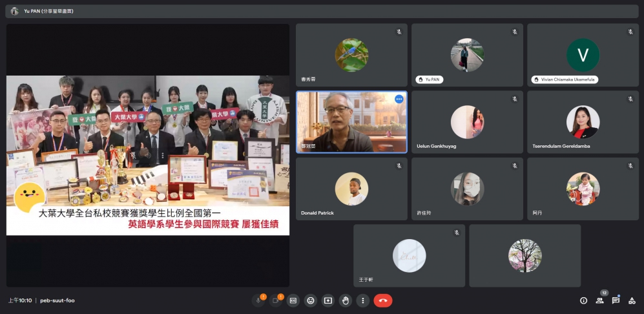Toggle the camera button

point(276,300)
